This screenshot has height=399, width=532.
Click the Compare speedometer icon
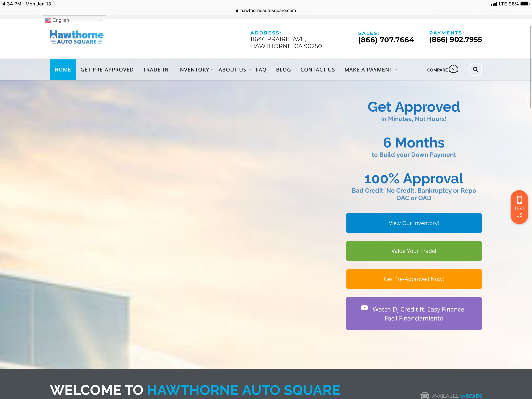(x=453, y=69)
